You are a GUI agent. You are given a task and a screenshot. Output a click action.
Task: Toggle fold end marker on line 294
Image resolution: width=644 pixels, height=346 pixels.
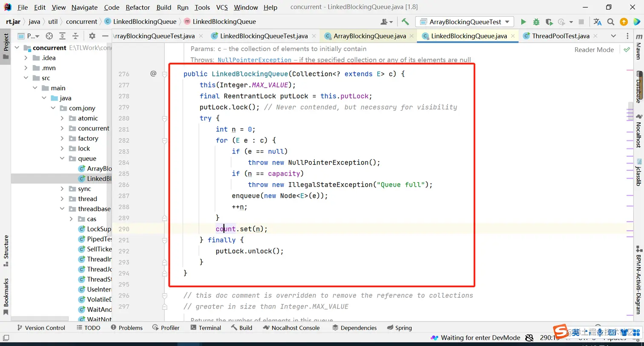click(164, 274)
